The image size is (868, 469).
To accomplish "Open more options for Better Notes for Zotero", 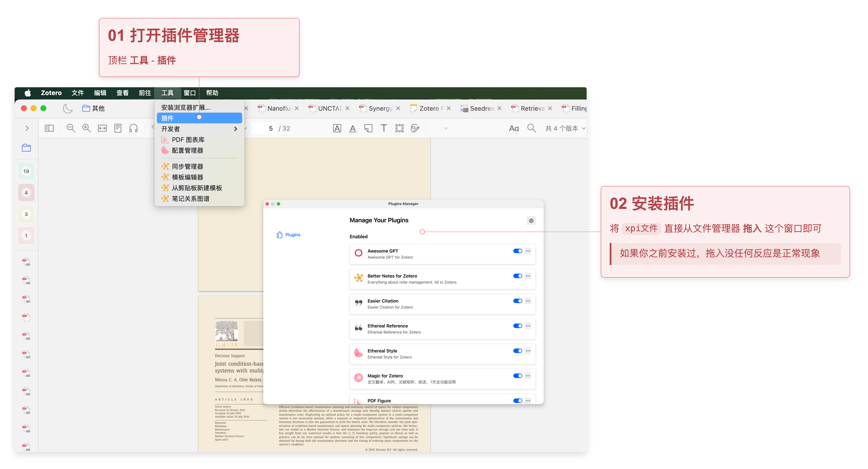I will [528, 276].
